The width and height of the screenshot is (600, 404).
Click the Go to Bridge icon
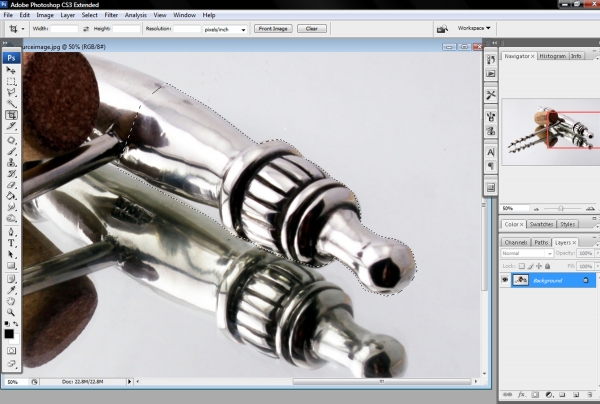click(442, 29)
